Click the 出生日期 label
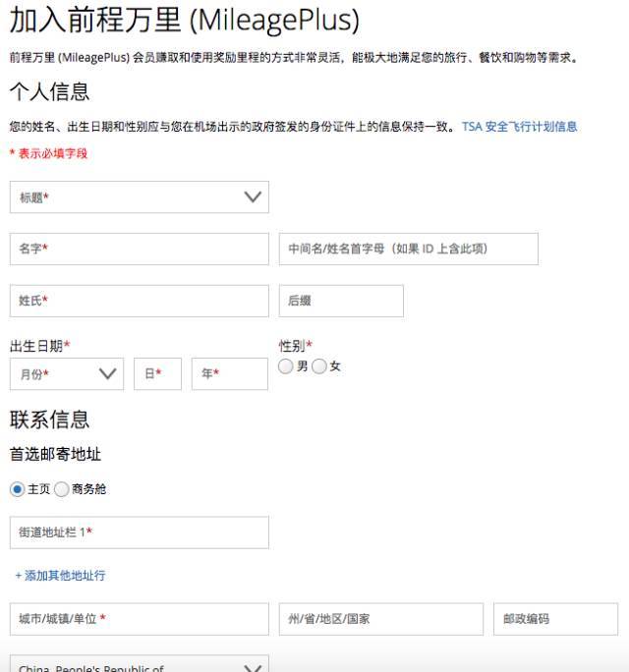The width and height of the screenshot is (629, 672). click(x=39, y=346)
